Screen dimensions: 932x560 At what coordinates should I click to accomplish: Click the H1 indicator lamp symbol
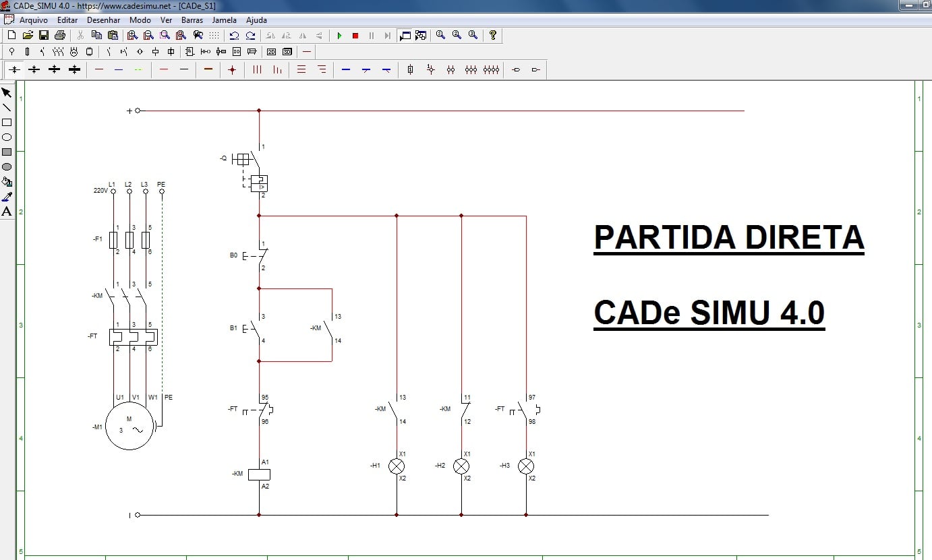[397, 466]
